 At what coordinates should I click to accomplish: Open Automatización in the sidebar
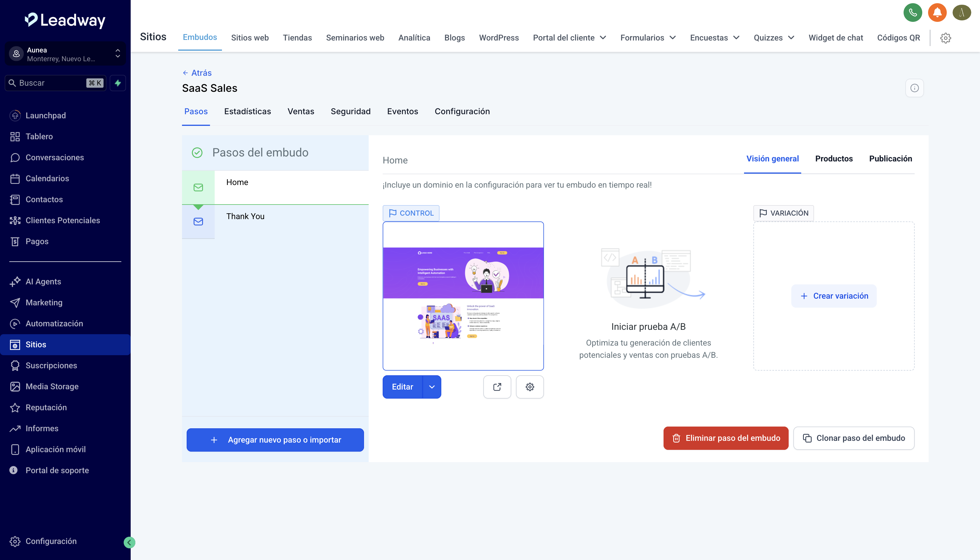point(54,323)
